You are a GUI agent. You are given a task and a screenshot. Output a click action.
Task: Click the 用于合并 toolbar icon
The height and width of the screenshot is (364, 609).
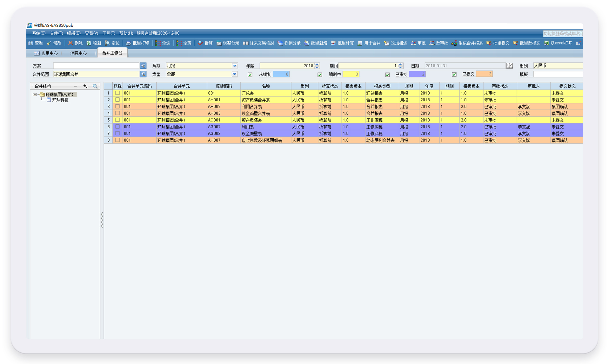click(x=360, y=43)
